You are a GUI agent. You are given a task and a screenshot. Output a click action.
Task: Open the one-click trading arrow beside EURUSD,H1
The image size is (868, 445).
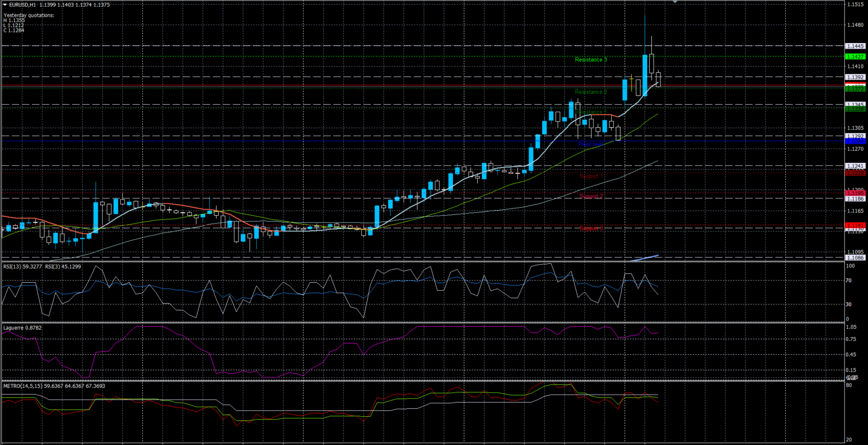coord(5,5)
